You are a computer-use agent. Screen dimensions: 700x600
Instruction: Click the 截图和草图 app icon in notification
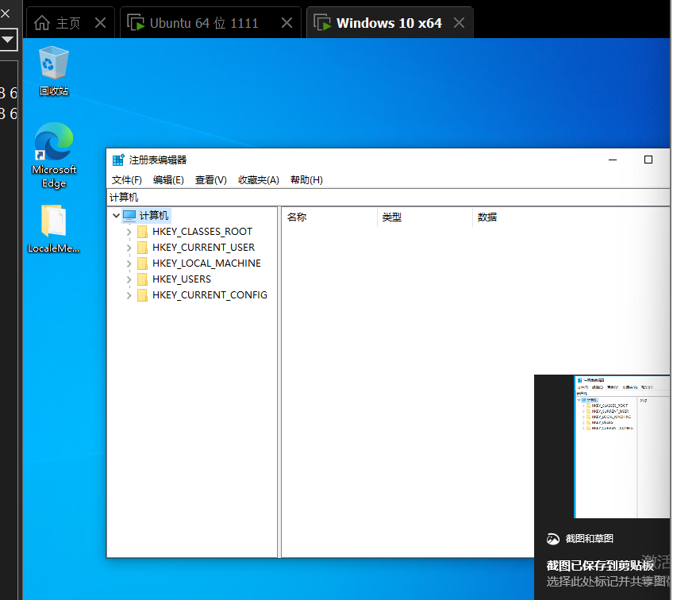[x=553, y=539]
